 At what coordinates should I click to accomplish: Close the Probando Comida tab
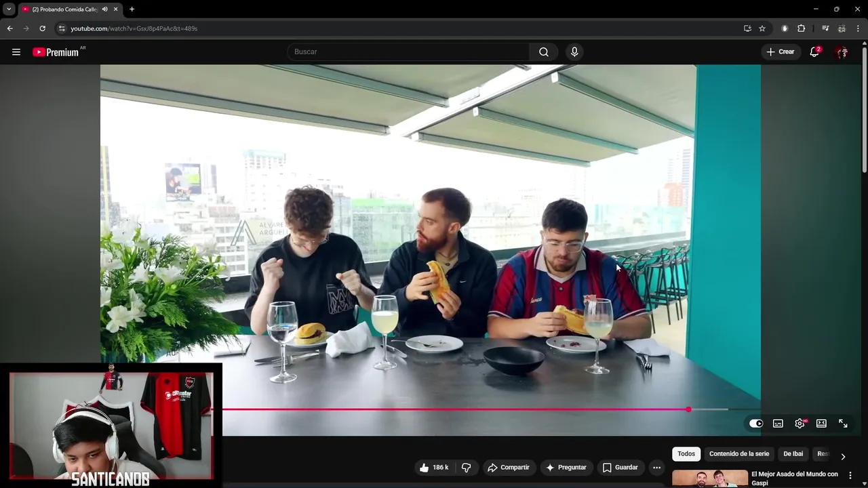click(x=115, y=9)
